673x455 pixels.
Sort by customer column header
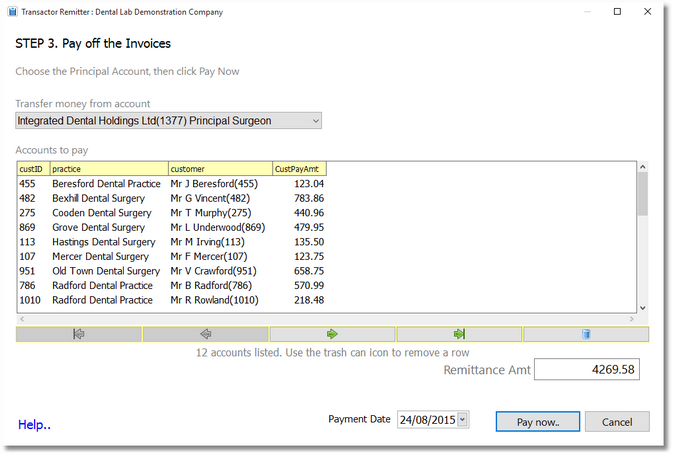click(221, 169)
